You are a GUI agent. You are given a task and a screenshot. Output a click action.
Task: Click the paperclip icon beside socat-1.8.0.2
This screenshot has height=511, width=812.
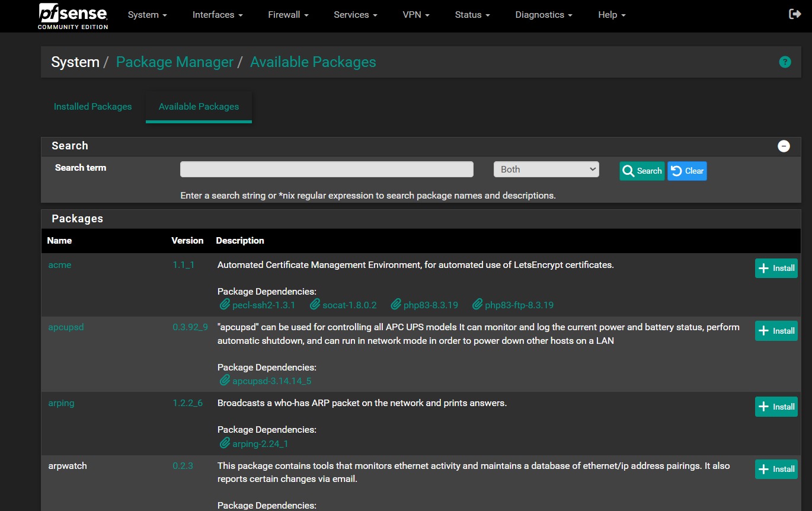[315, 305]
